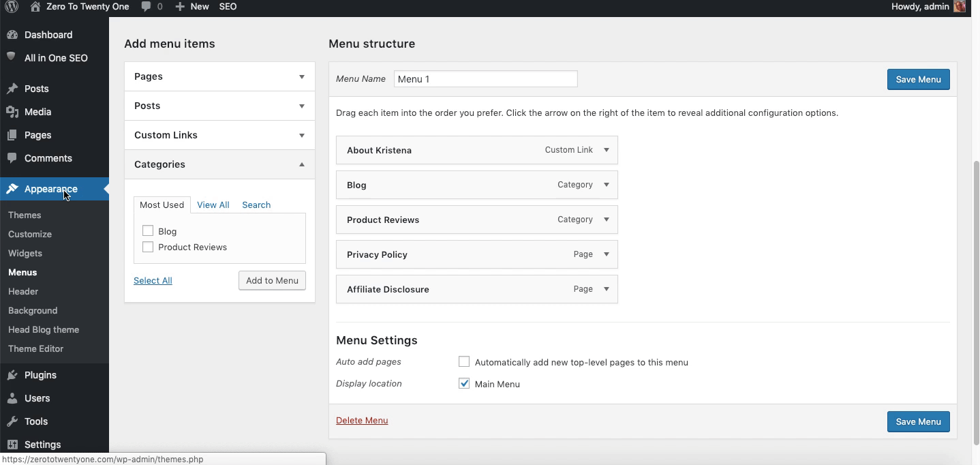Click the Pages icon in sidebar
The width and height of the screenshot is (980, 465).
pos(12,135)
